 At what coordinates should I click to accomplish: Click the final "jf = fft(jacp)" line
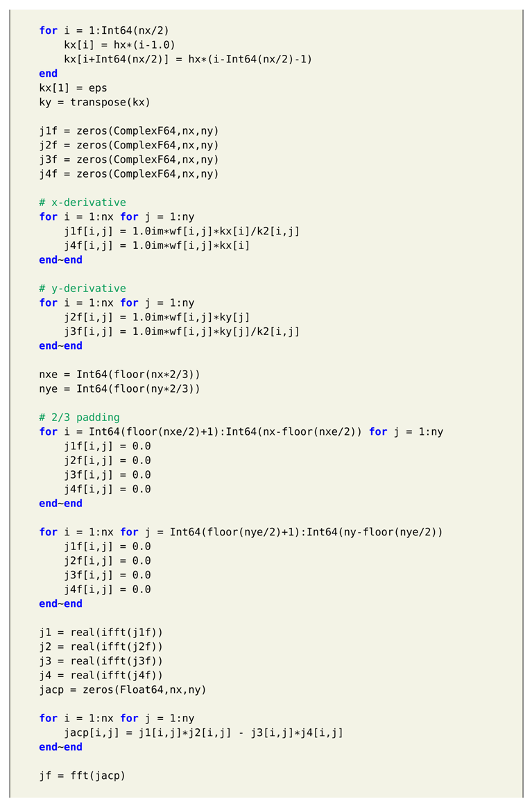(82, 775)
